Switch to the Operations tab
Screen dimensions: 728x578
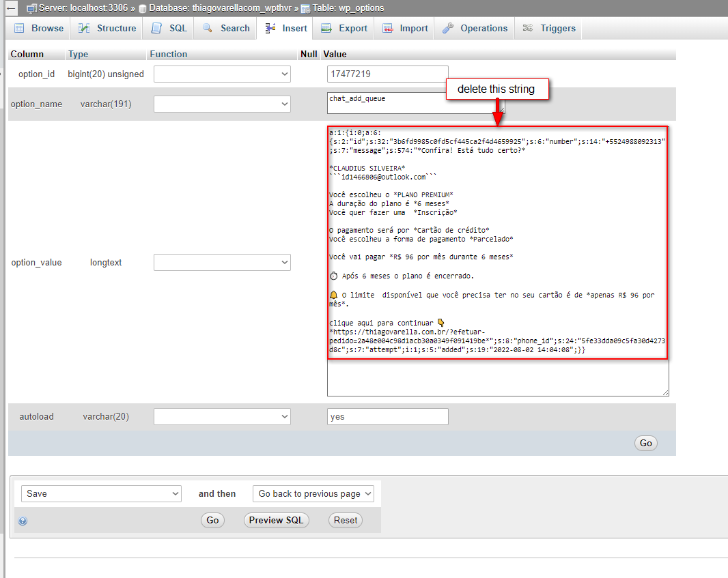[x=475, y=28]
